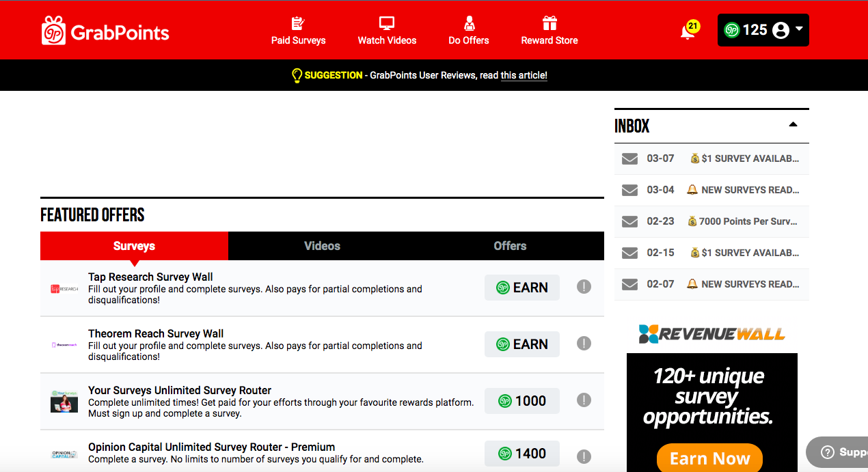Open the Watch Videos section
Viewport: 868px width, 472px height.
pyautogui.click(x=387, y=31)
